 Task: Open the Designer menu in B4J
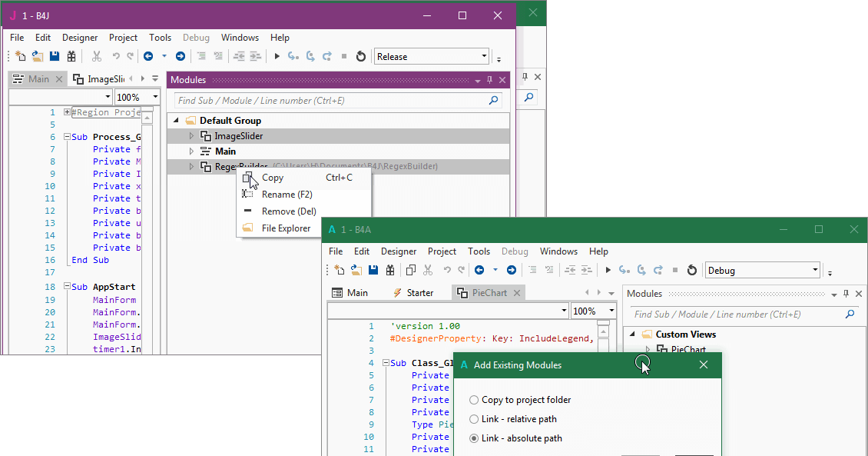coord(80,38)
